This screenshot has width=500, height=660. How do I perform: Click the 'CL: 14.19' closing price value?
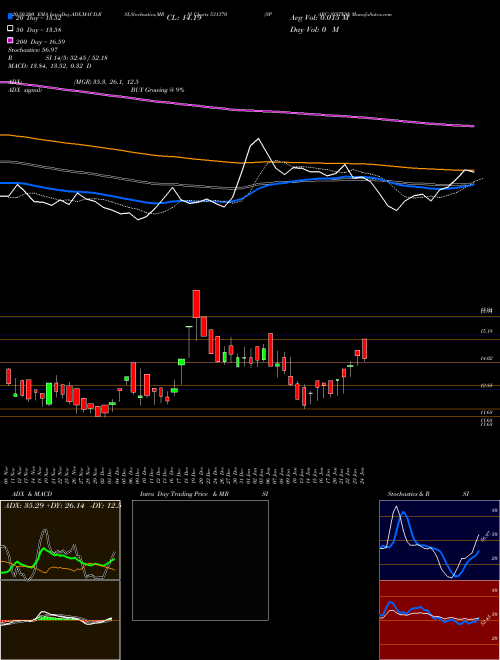pyautogui.click(x=184, y=18)
